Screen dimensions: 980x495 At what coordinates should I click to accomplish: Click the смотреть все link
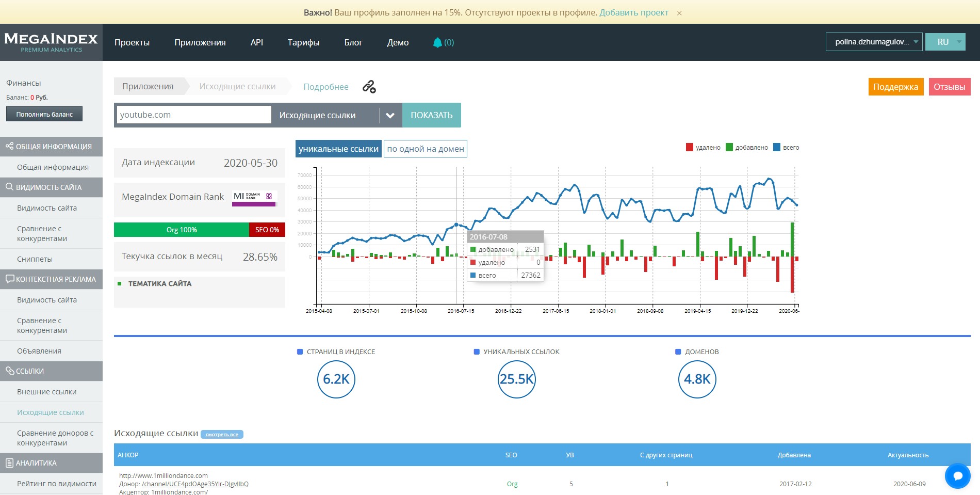click(222, 435)
